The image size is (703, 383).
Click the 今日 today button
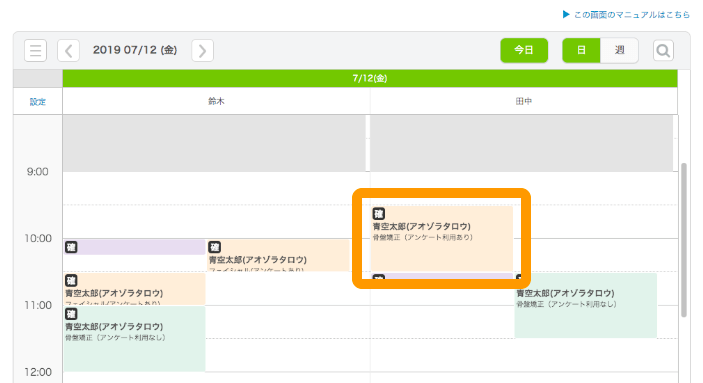click(x=524, y=50)
